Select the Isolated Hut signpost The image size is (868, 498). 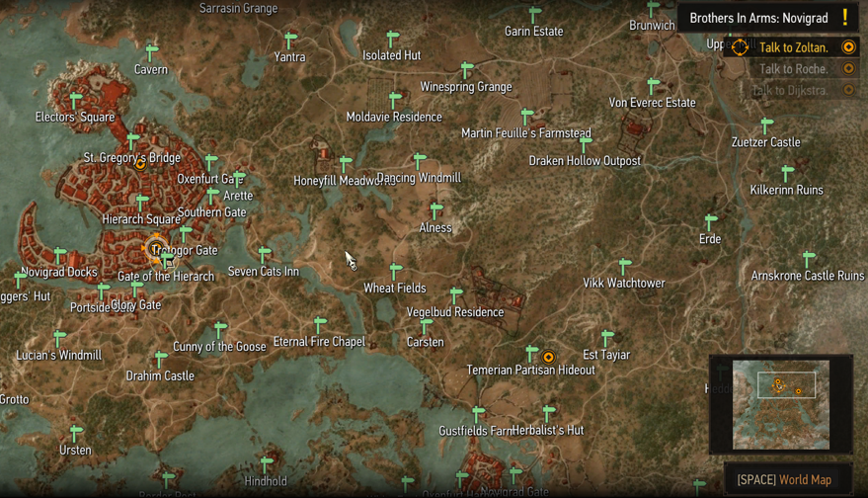[392, 39]
